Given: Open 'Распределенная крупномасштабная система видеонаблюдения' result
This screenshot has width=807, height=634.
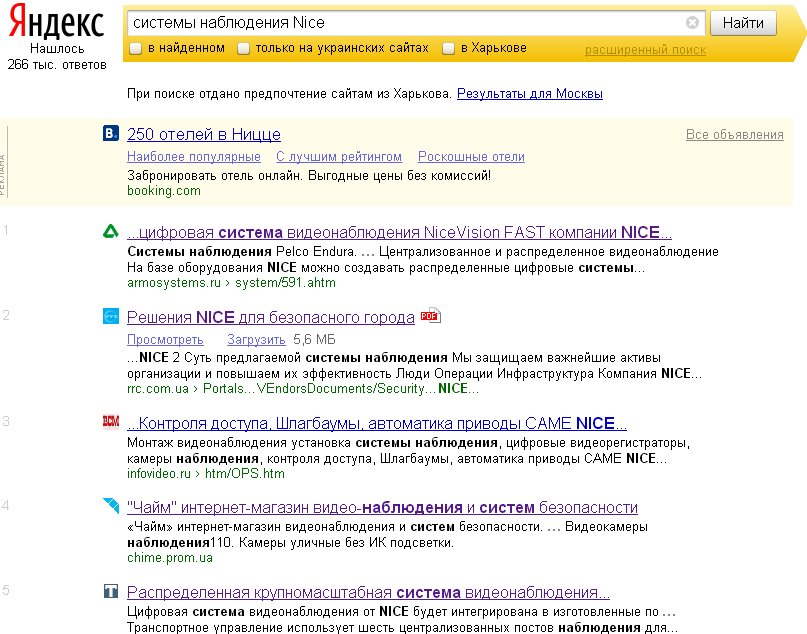Looking at the screenshot, I should pos(369,592).
